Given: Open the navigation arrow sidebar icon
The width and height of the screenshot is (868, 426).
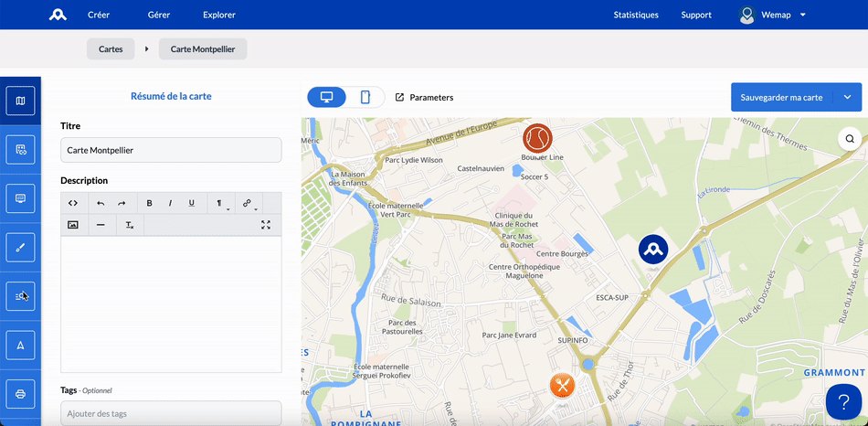Looking at the screenshot, I should [x=20, y=346].
